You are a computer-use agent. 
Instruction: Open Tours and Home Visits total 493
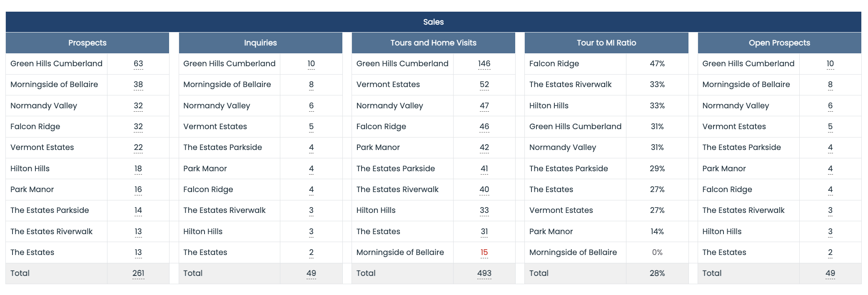[x=484, y=273]
